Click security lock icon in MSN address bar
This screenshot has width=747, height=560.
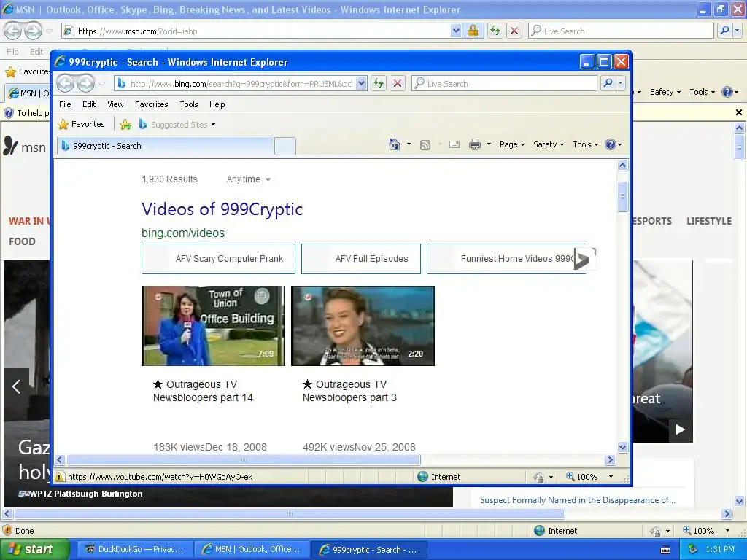point(473,31)
